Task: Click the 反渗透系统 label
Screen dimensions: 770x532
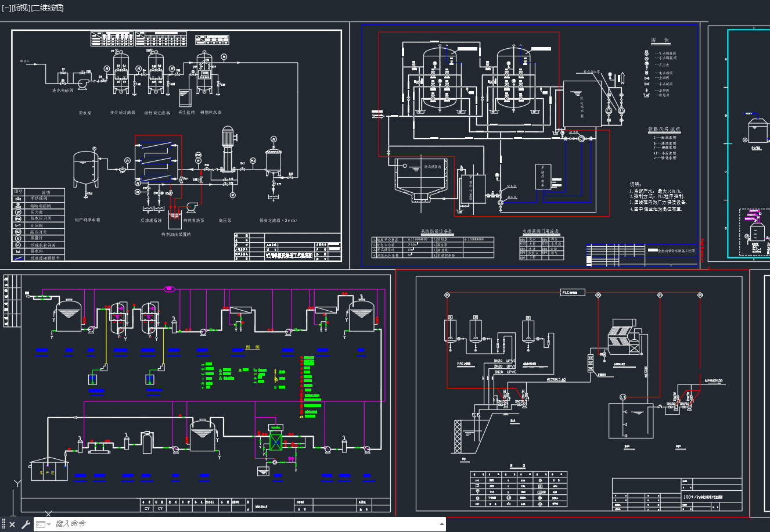Action: point(151,221)
